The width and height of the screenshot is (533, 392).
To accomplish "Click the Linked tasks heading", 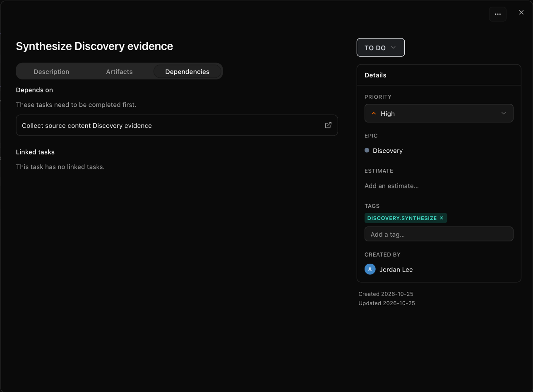I will (35, 152).
